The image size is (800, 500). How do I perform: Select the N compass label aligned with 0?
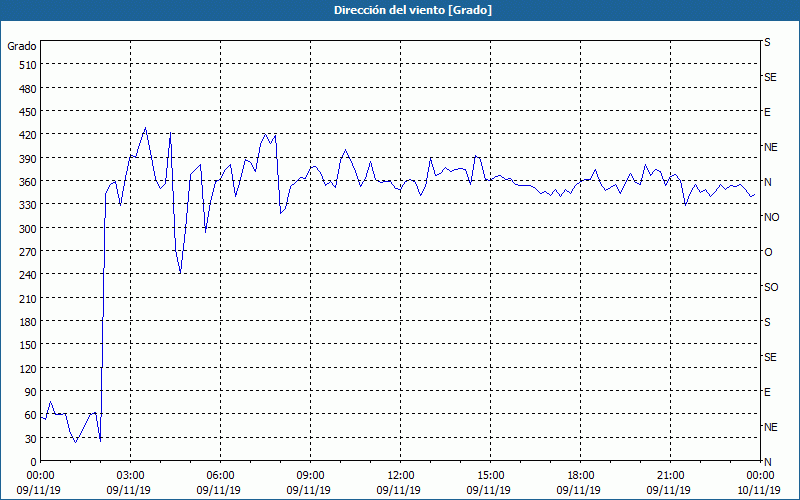[x=767, y=462]
